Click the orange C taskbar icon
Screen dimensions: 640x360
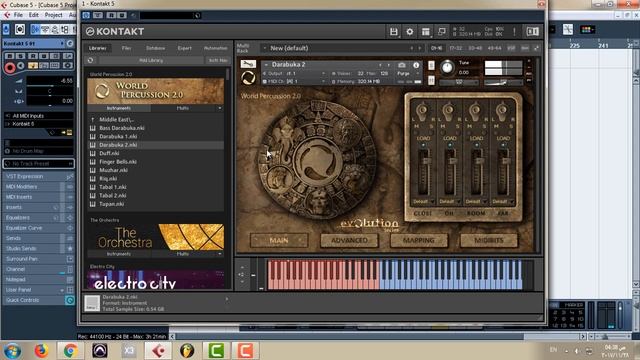[x=245, y=351]
